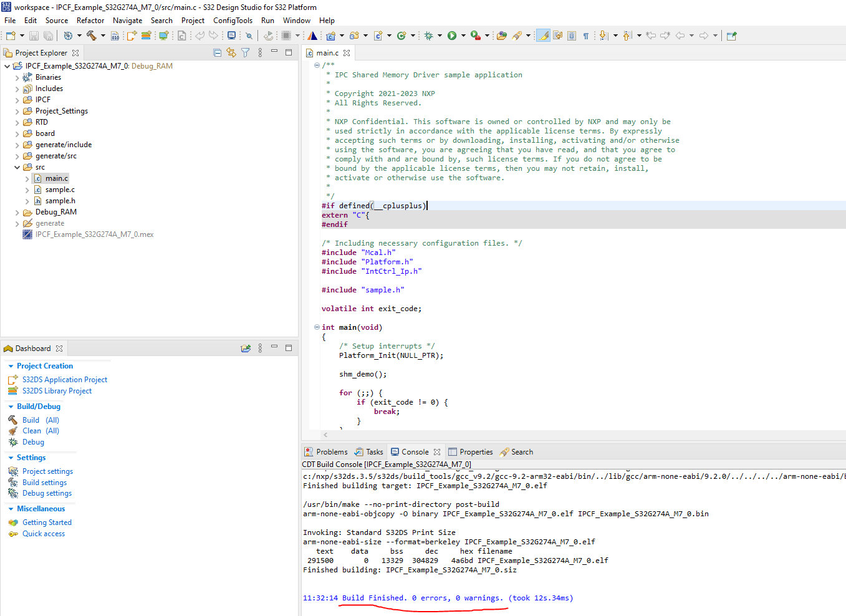
Task: Open a new S32DS project wizard icon
Action: [x=11, y=36]
